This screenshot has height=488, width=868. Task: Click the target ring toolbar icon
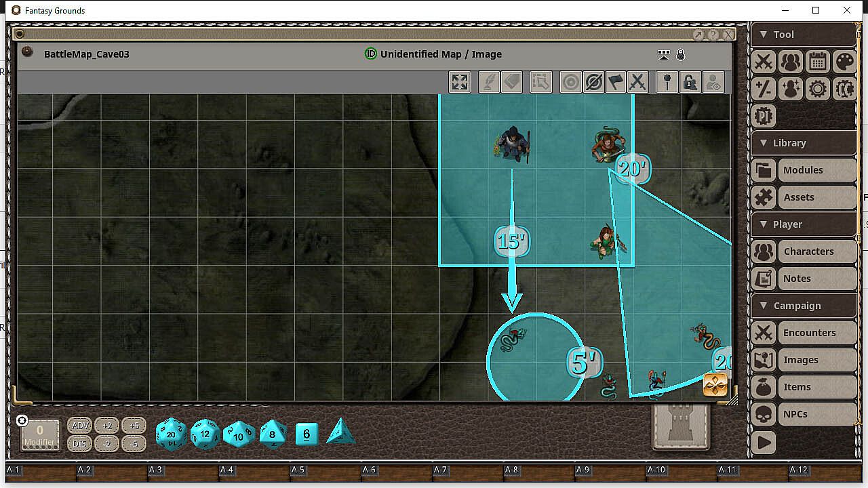571,82
